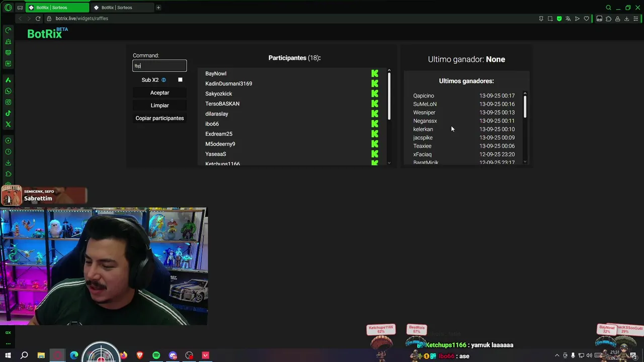The height and width of the screenshot is (362, 644).
Task: Click the Command input field
Action: pos(159,66)
